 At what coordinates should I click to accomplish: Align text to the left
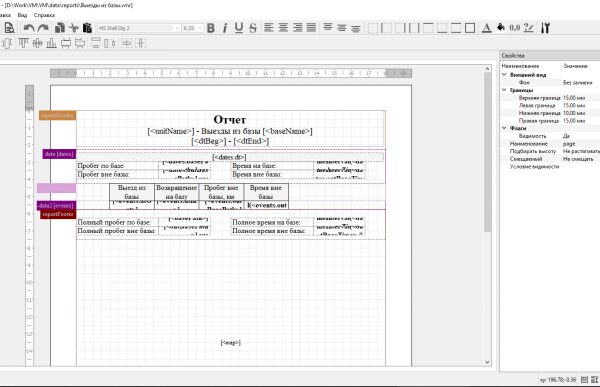(269, 28)
